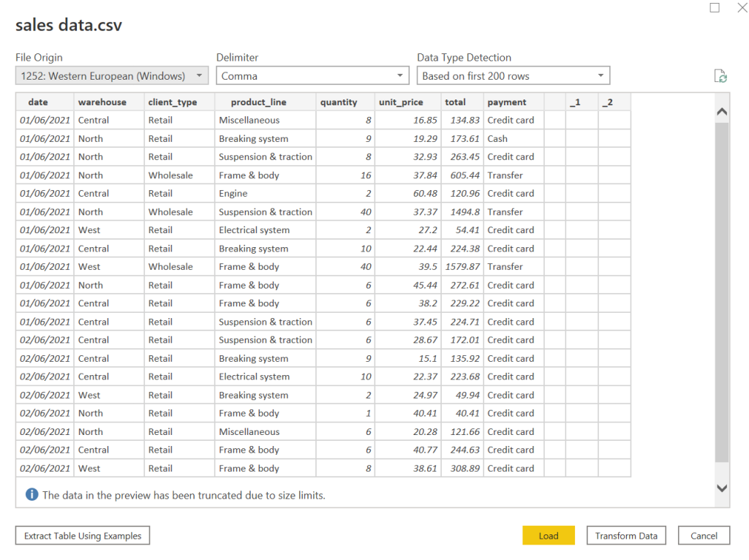The width and height of the screenshot is (749, 560).
Task: Select the total column header
Action: pyautogui.click(x=462, y=102)
